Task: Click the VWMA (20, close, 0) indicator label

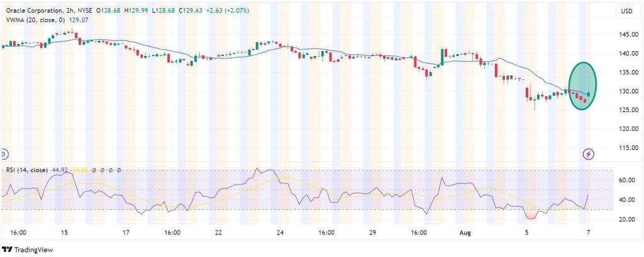Action: point(36,19)
